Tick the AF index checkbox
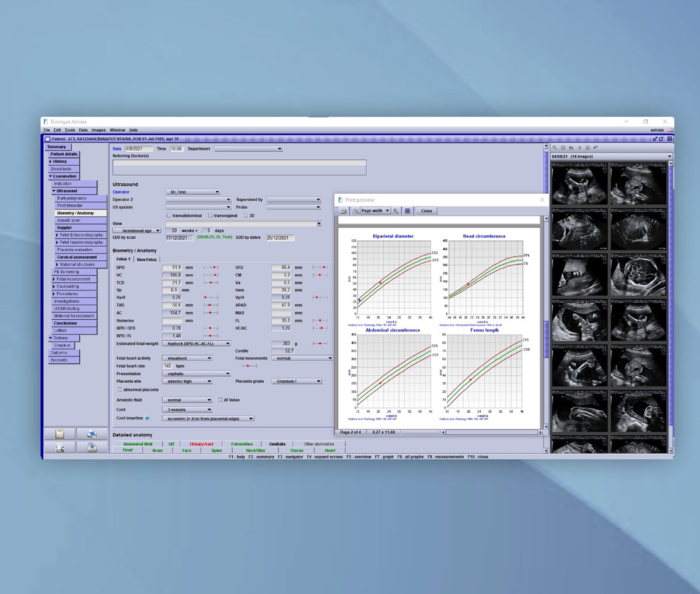This screenshot has height=594, width=700. 220,400
